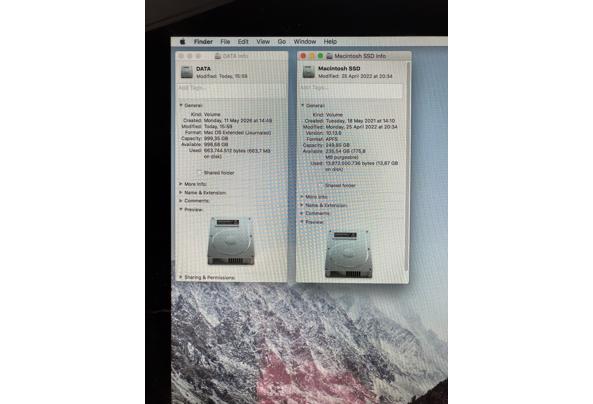
Task: Click Created date Monday, 11 May in DATA Info
Action: click(x=238, y=121)
